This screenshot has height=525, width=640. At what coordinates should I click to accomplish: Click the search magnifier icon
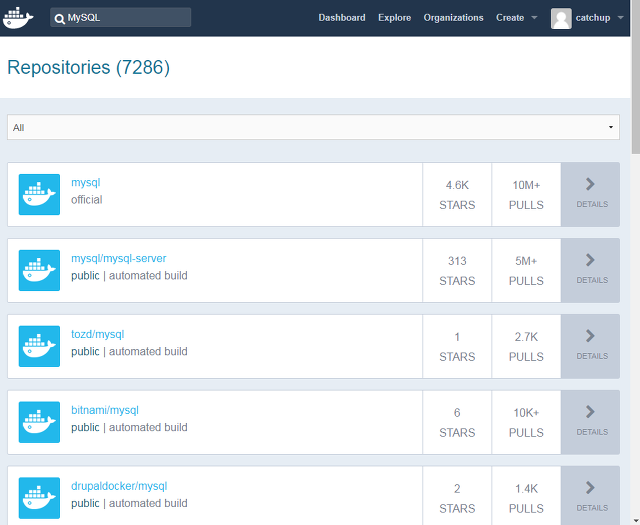pyautogui.click(x=60, y=18)
